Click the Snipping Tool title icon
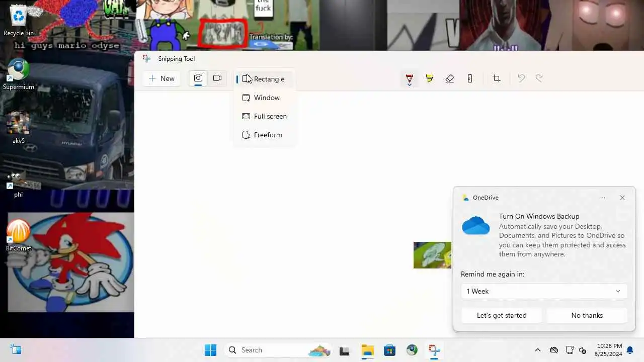The width and height of the screenshot is (644, 362). tap(146, 58)
